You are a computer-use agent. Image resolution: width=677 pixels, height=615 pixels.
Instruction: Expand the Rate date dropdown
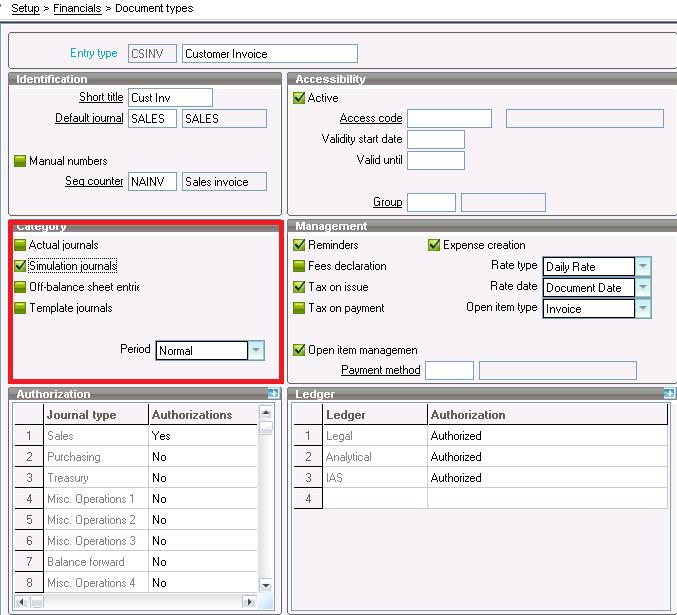click(x=643, y=287)
